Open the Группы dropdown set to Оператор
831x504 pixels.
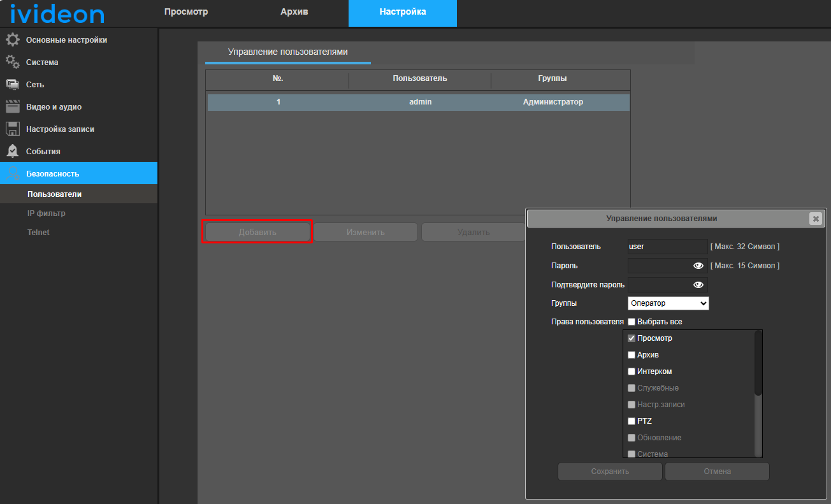[668, 303]
